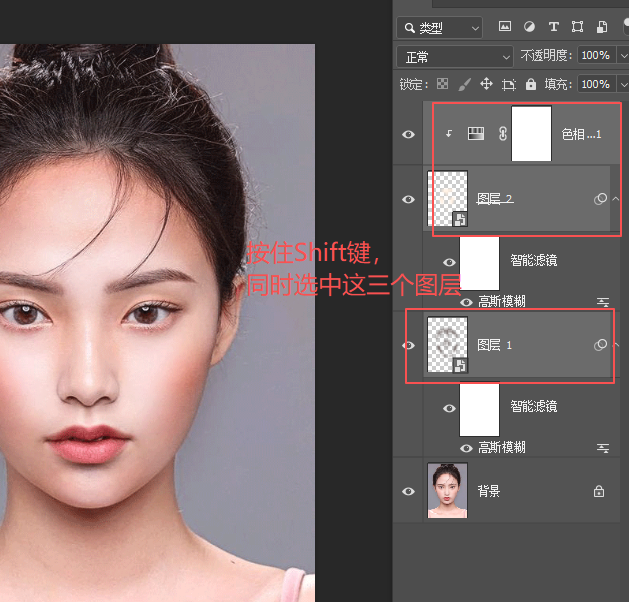Toggle visibility of 图层 1
629x602 pixels.
(408, 345)
